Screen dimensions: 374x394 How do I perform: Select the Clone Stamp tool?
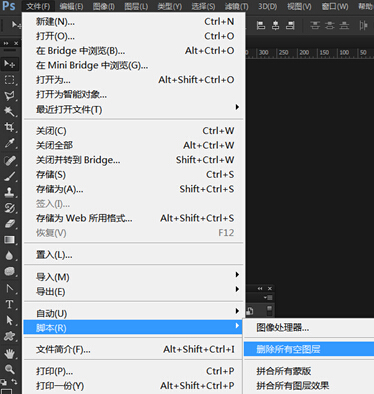pos(9,192)
